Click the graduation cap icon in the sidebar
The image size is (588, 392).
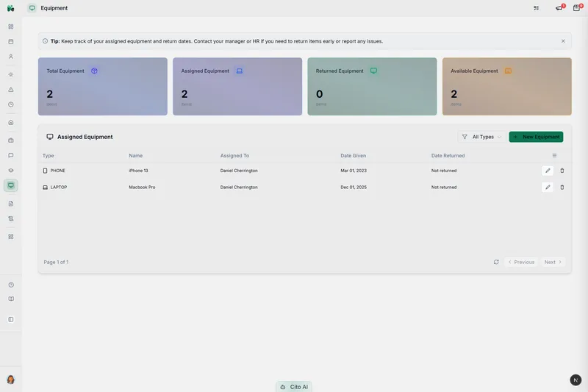[11, 171]
